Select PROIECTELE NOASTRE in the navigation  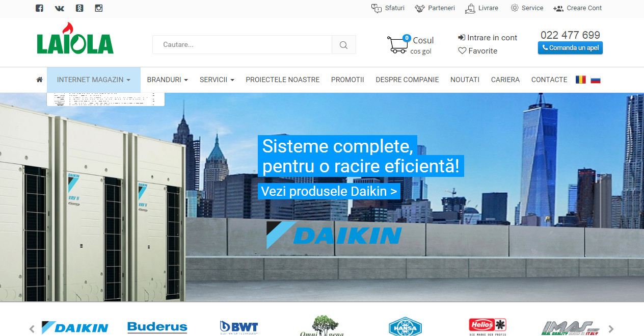click(x=282, y=80)
